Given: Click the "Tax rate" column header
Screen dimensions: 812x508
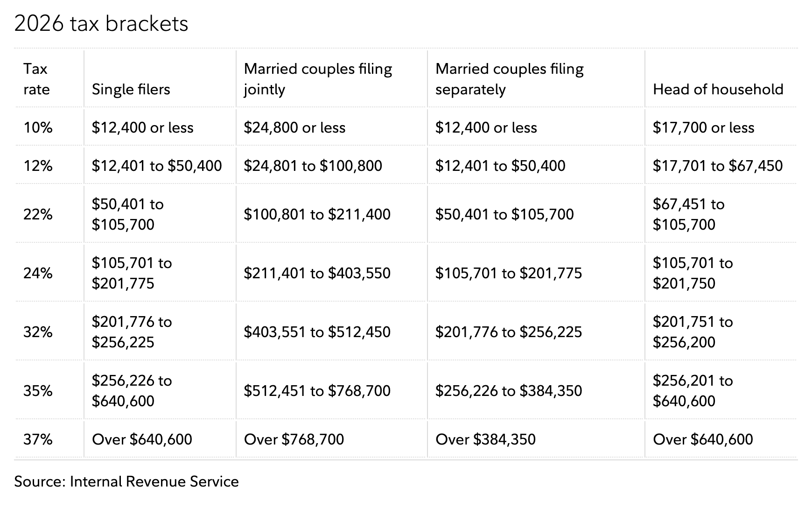Looking at the screenshot, I should click(x=36, y=79).
